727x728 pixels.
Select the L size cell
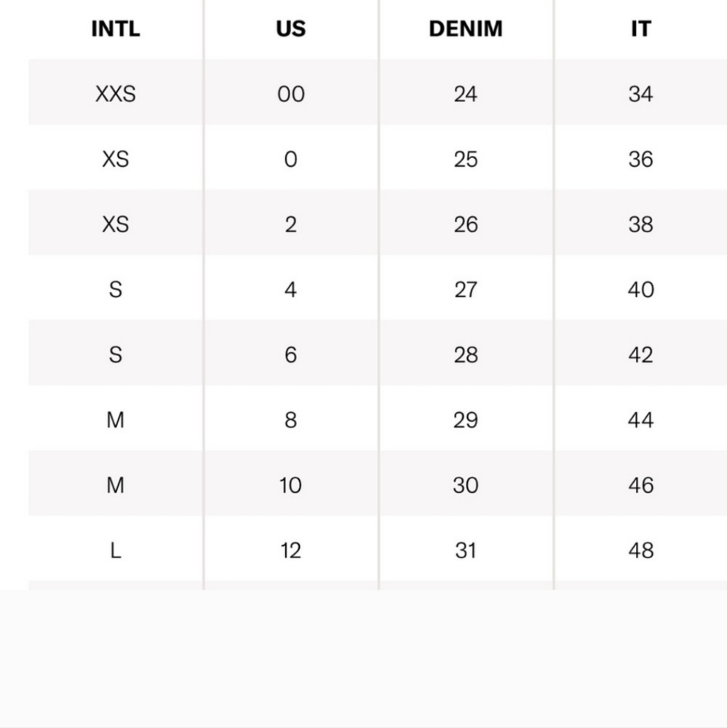point(116,550)
